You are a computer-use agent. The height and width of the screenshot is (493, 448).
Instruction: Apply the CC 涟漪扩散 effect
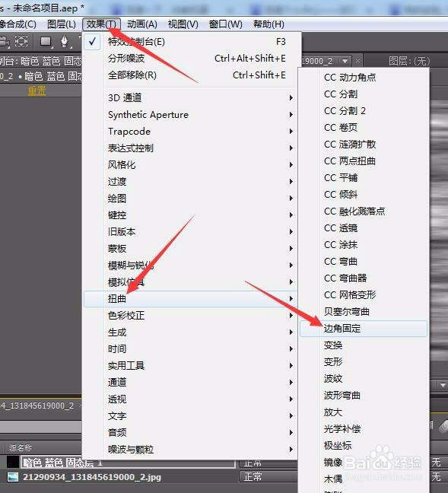pyautogui.click(x=364, y=144)
